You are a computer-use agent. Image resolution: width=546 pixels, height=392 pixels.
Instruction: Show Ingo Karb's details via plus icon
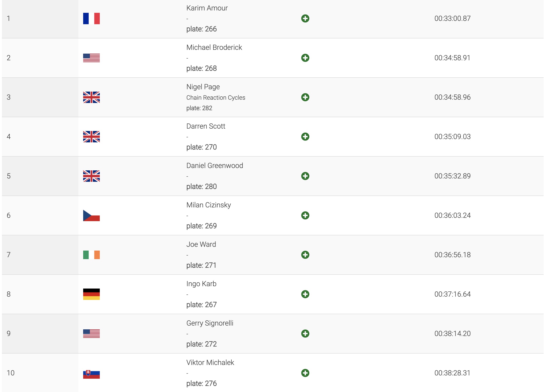point(305,294)
